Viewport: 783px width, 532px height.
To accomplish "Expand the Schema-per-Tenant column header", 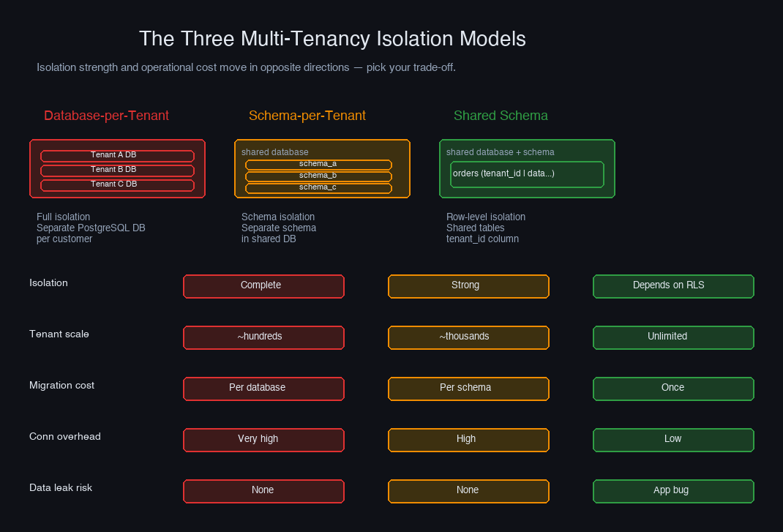I will (x=307, y=116).
